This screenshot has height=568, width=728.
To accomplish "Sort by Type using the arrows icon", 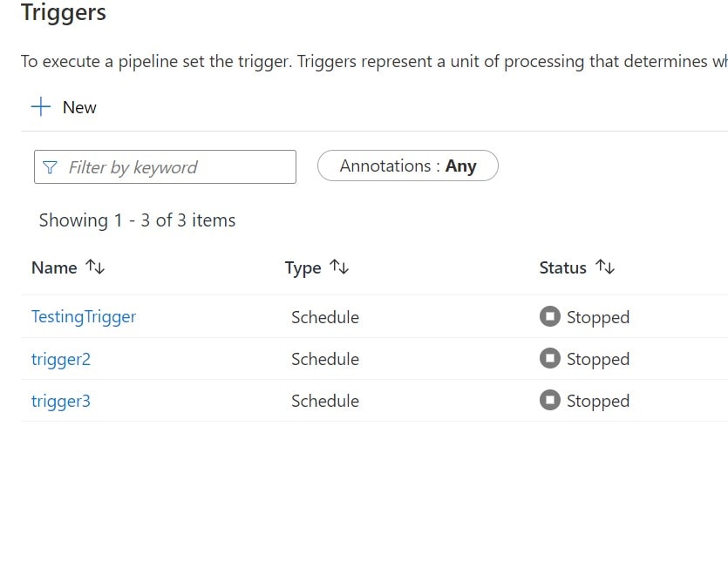I will (x=339, y=267).
